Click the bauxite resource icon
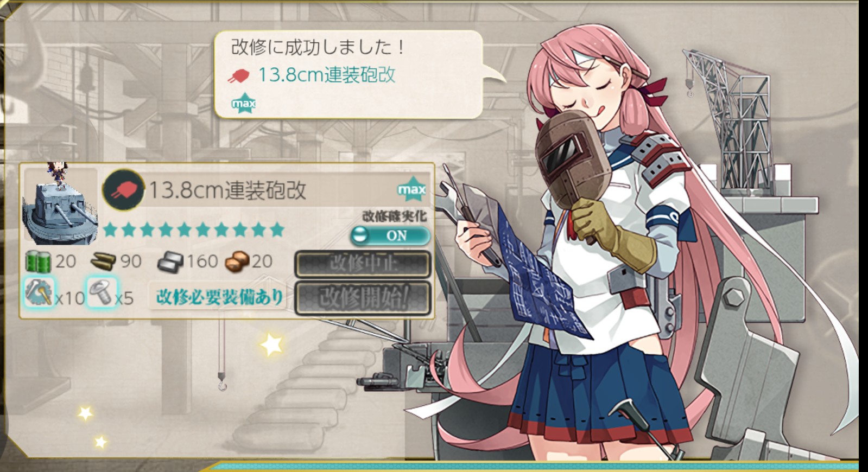Screen dimensions: 868x472 coord(237,261)
